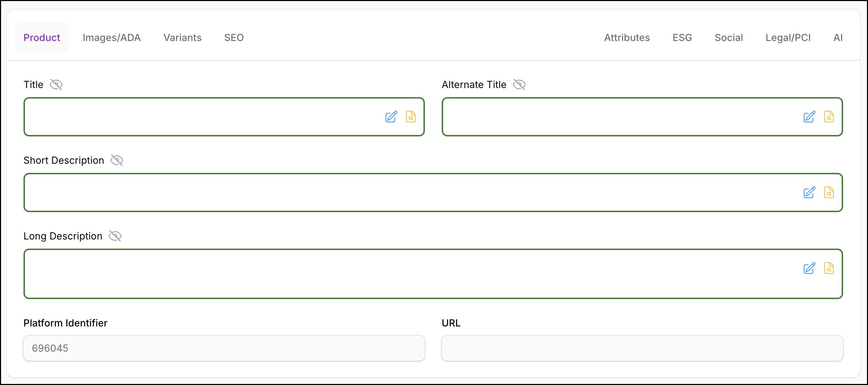868x385 pixels.
Task: Click the Platform Identifier input field
Action: [x=224, y=348]
